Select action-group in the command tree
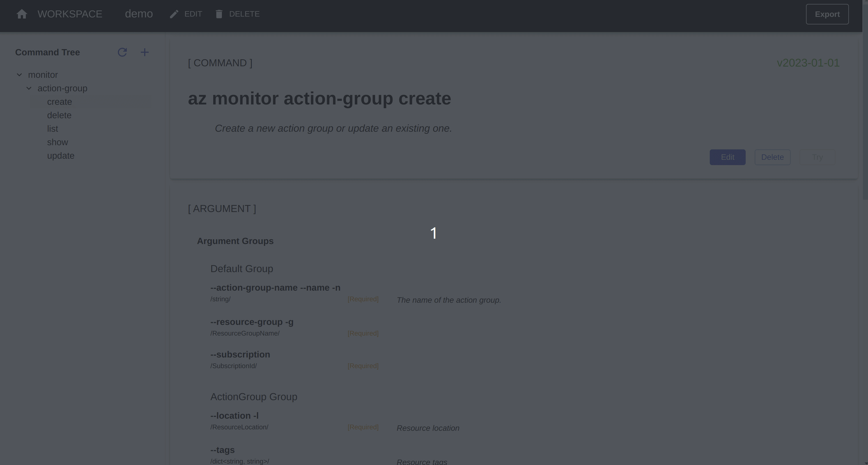 [62, 88]
